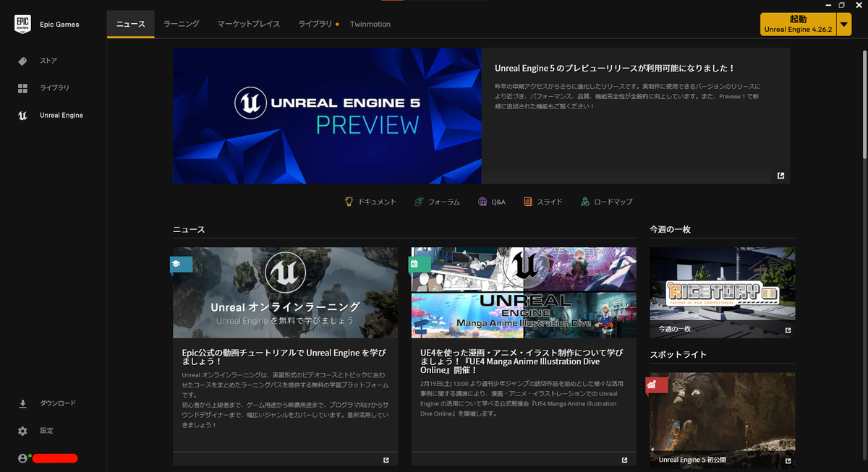Click the orange notification dot beside ライブラリ
This screenshot has height=472, width=868.
pos(337,25)
